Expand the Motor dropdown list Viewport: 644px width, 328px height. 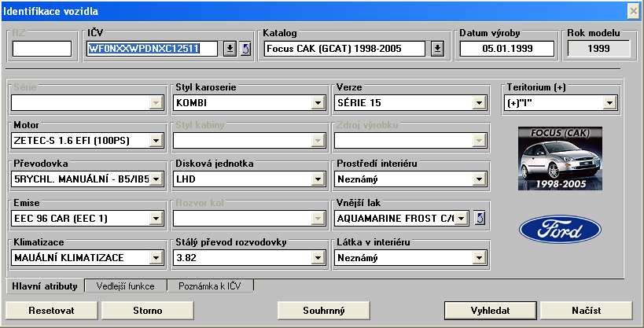[x=156, y=141]
